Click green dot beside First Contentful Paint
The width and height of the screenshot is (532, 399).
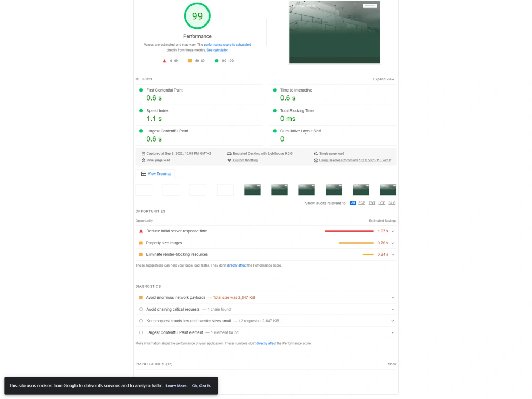tap(141, 90)
